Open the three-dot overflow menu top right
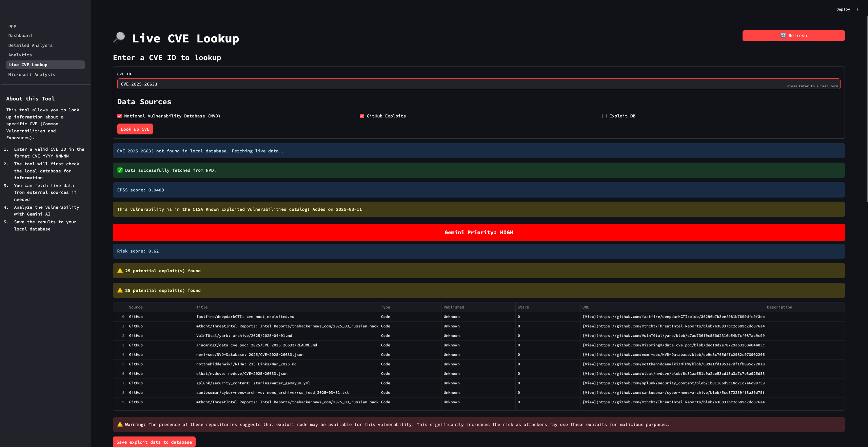The width and height of the screenshot is (868, 447). 858,9
